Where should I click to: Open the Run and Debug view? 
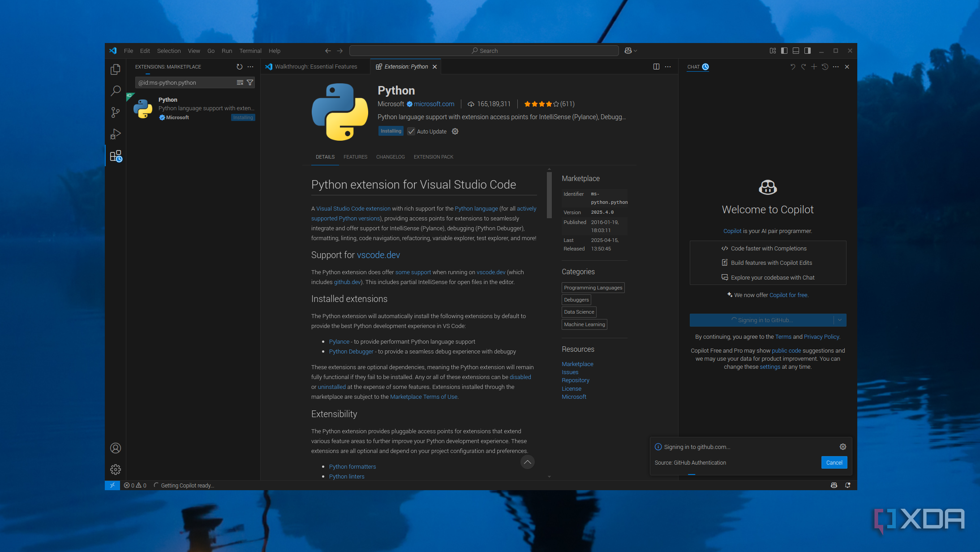(x=116, y=134)
